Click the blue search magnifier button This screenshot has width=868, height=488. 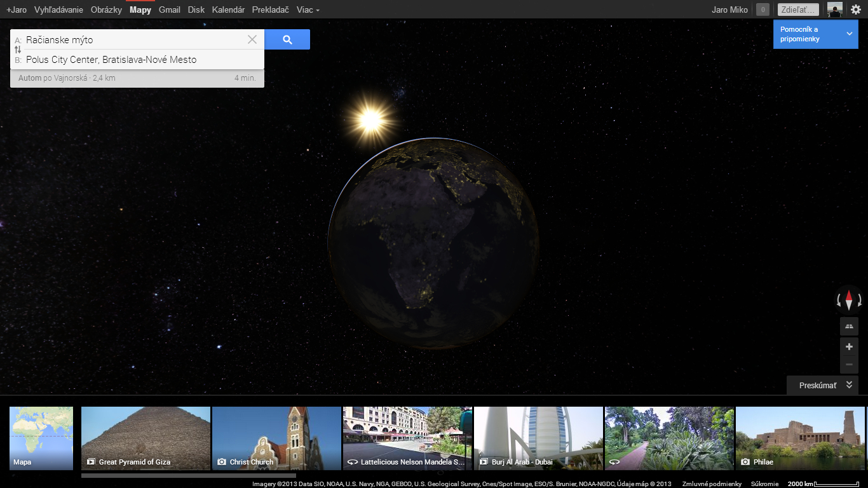point(287,39)
